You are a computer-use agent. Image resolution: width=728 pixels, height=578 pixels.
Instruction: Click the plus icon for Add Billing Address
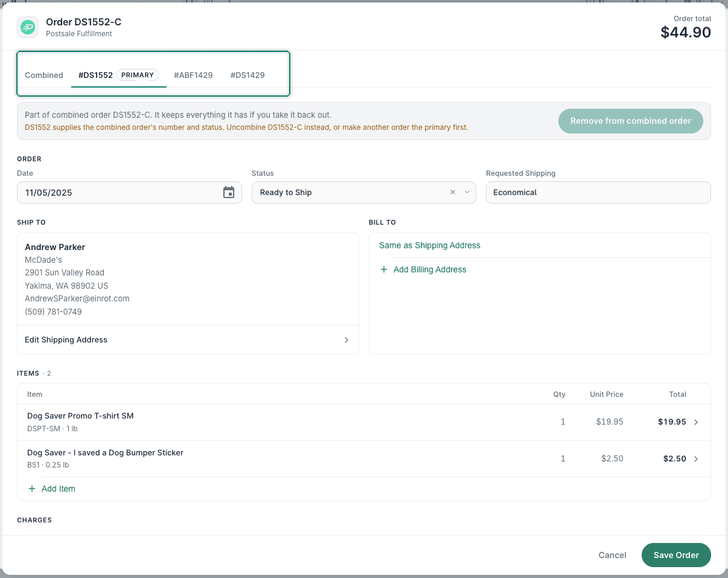pos(384,270)
